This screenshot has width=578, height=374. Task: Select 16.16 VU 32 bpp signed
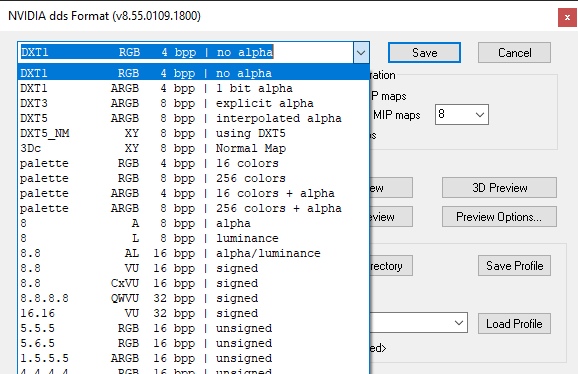click(x=194, y=313)
